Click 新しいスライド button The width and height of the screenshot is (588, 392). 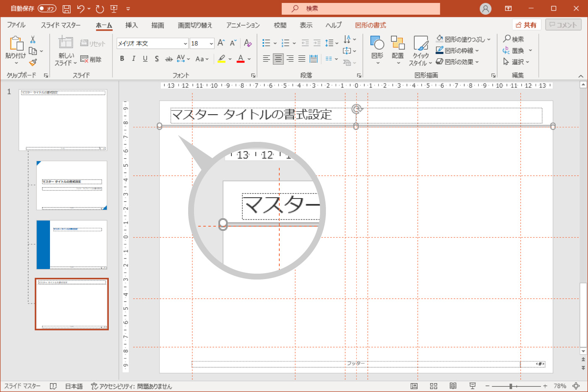tap(66, 51)
